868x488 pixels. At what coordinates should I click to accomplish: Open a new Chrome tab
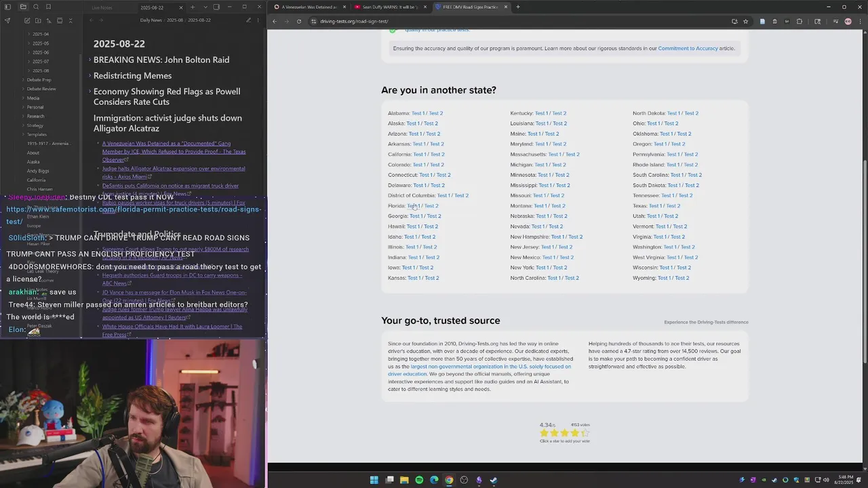tap(517, 7)
